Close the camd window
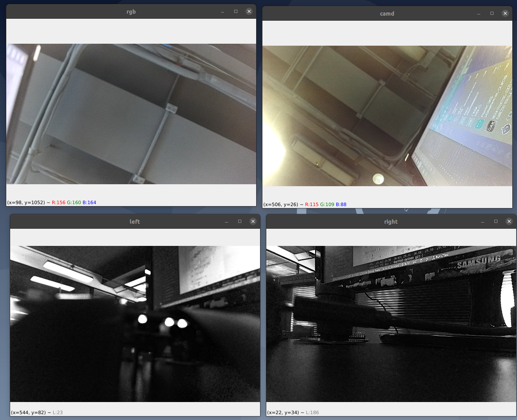This screenshot has height=420, width=517. [505, 13]
